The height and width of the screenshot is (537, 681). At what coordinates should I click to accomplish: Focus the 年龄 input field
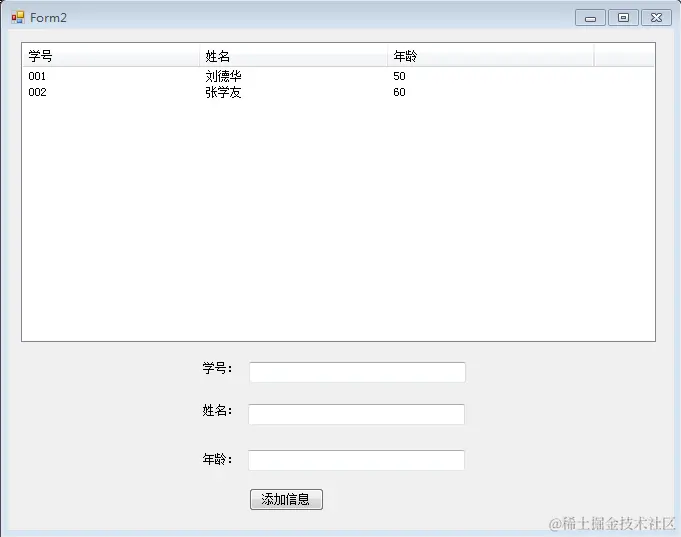357,460
